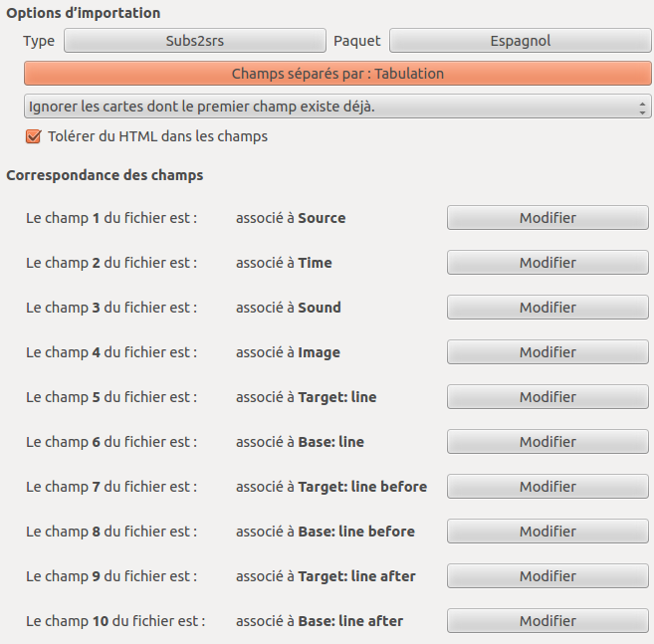Click the 'Subs2srs' note type button
Image resolution: width=654 pixels, height=644 pixels.
pos(195,41)
